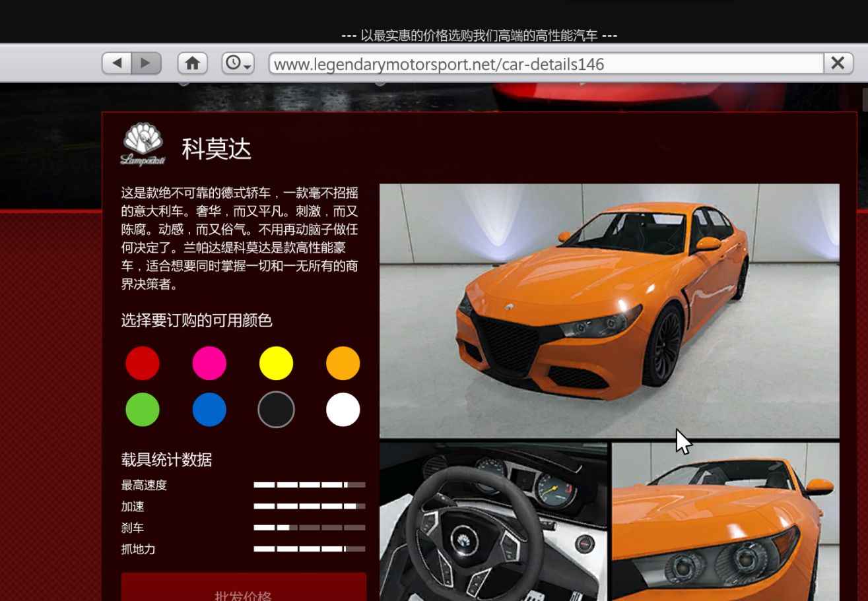The width and height of the screenshot is (868, 601).
Task: Select the pink color swatch
Action: pos(209,363)
